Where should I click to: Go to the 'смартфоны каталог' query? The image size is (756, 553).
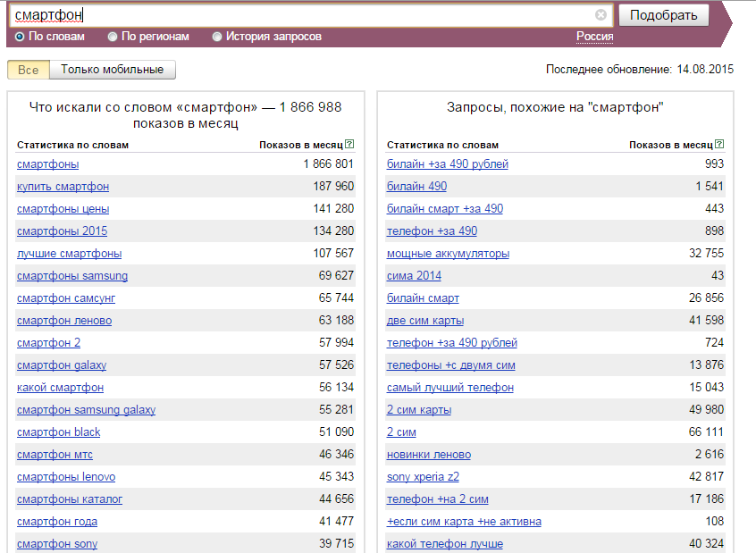coord(70,499)
